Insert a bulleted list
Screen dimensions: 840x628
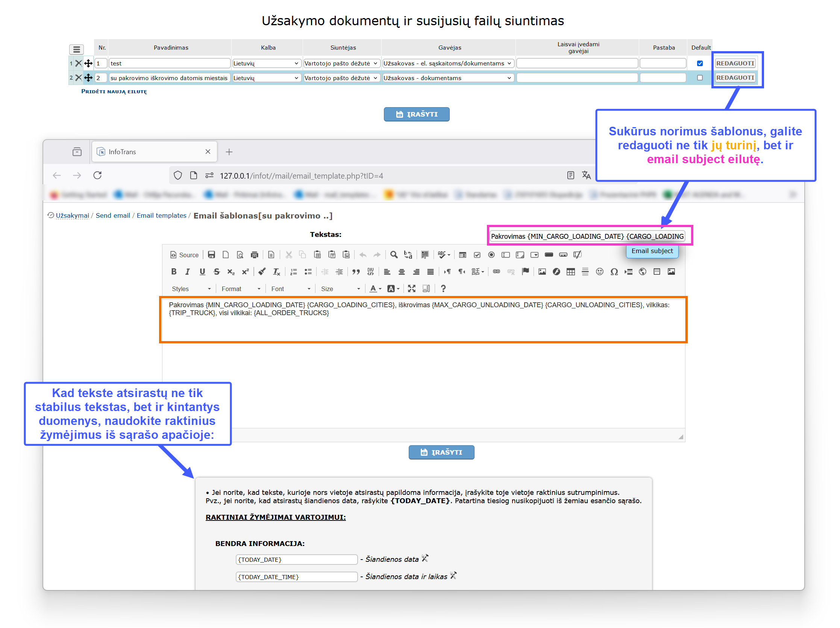pyautogui.click(x=308, y=272)
